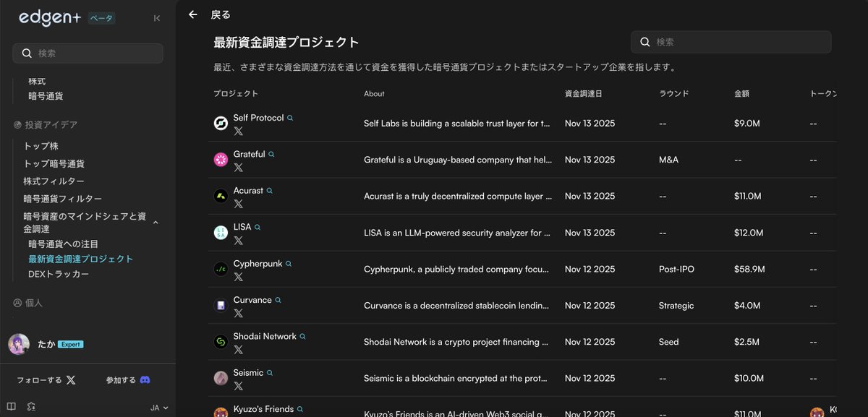Open Seismic's X profile icon

click(239, 386)
